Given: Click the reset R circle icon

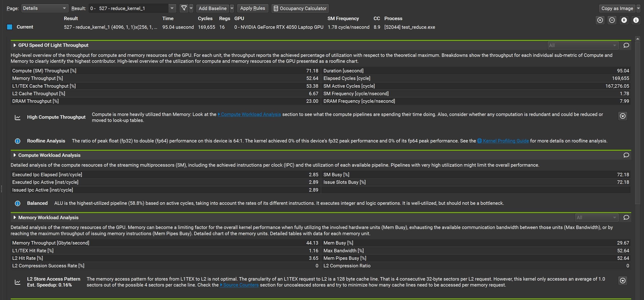Looking at the screenshot, I should pyautogui.click(x=624, y=20).
